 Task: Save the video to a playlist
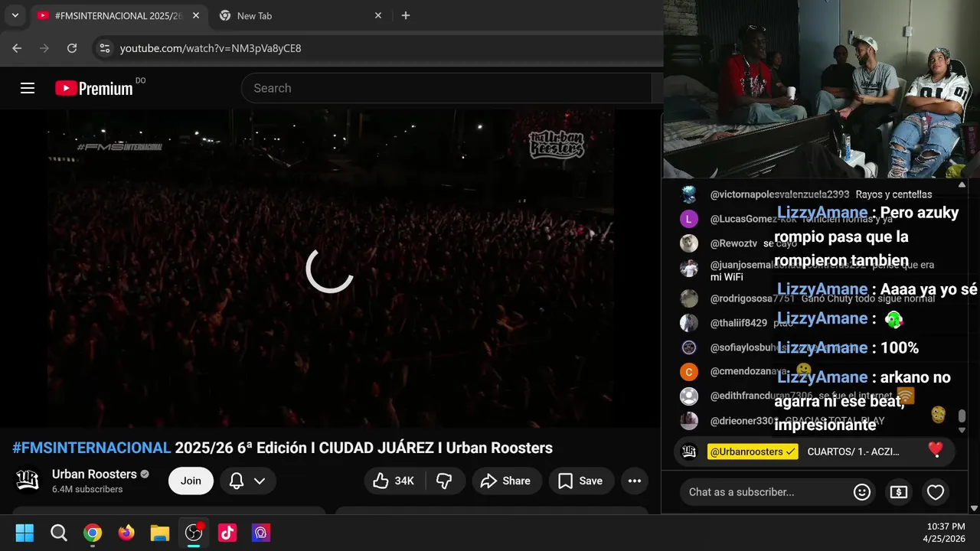point(580,481)
